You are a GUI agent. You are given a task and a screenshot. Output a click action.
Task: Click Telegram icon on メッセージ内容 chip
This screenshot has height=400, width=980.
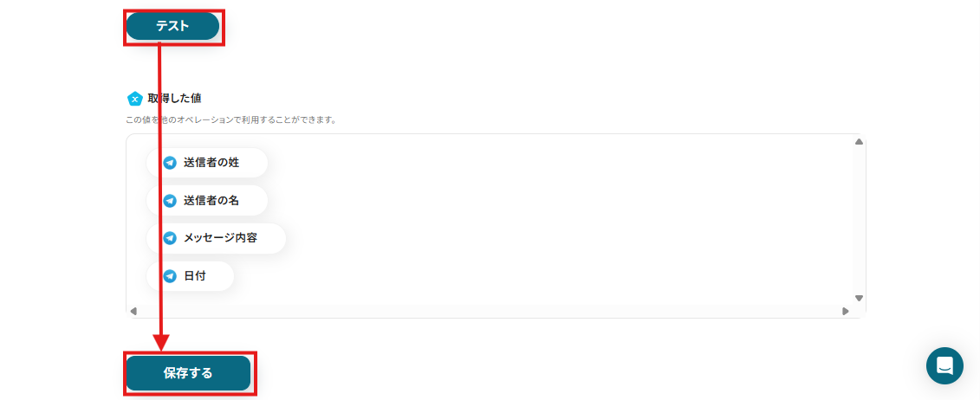pos(169,238)
